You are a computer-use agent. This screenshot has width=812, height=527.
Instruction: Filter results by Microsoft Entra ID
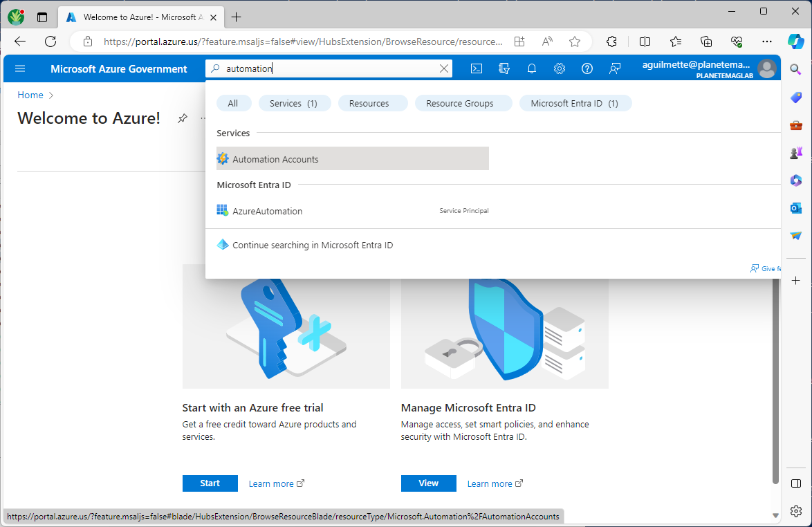coord(574,103)
